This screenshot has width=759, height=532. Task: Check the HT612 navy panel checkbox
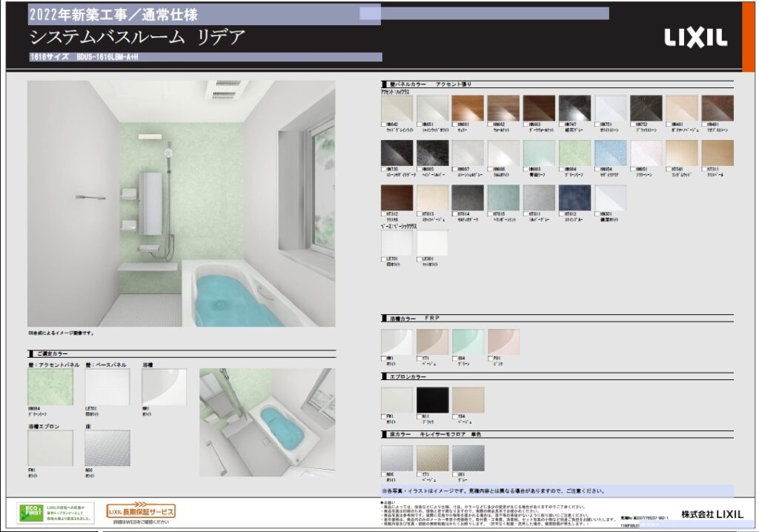pyautogui.click(x=562, y=213)
